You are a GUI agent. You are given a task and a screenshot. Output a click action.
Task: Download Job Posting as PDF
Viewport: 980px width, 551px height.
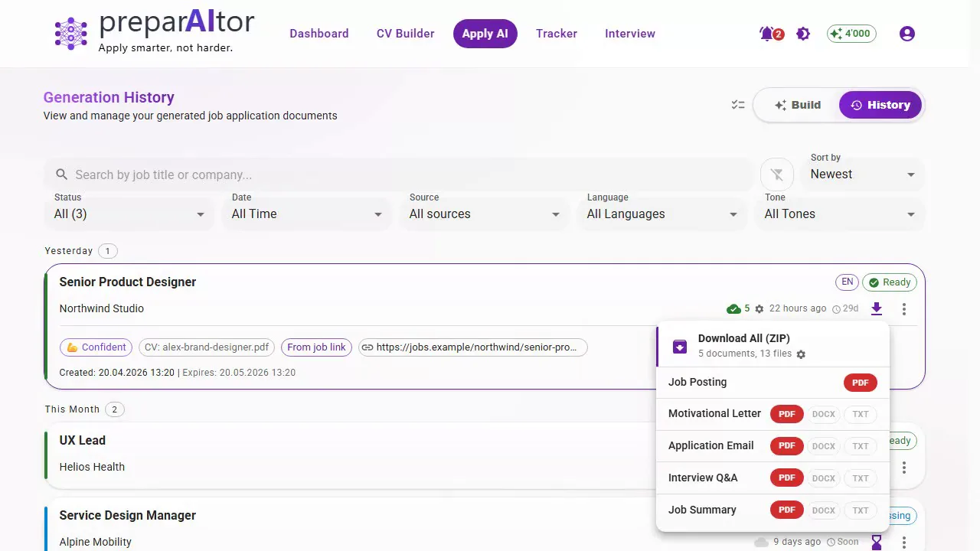[861, 383]
